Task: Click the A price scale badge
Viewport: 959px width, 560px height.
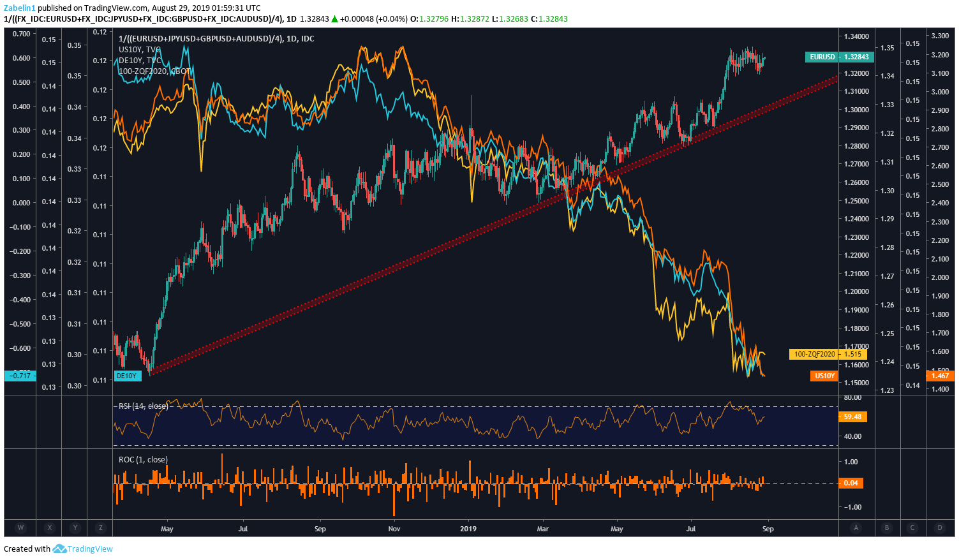Action: click(856, 527)
